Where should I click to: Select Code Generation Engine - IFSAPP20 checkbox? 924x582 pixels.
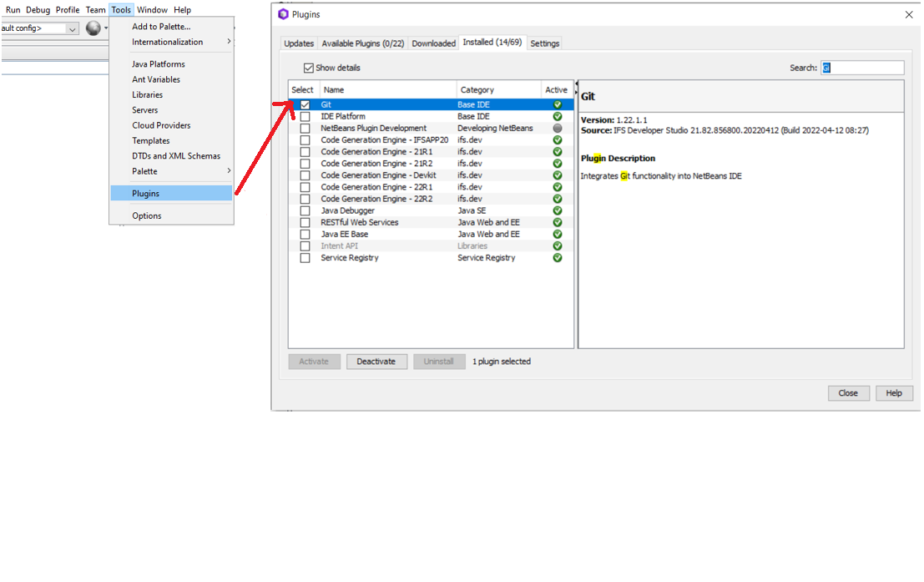point(305,139)
